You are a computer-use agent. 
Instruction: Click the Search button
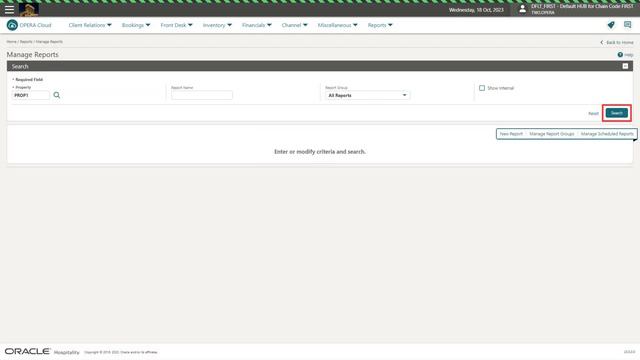(617, 113)
